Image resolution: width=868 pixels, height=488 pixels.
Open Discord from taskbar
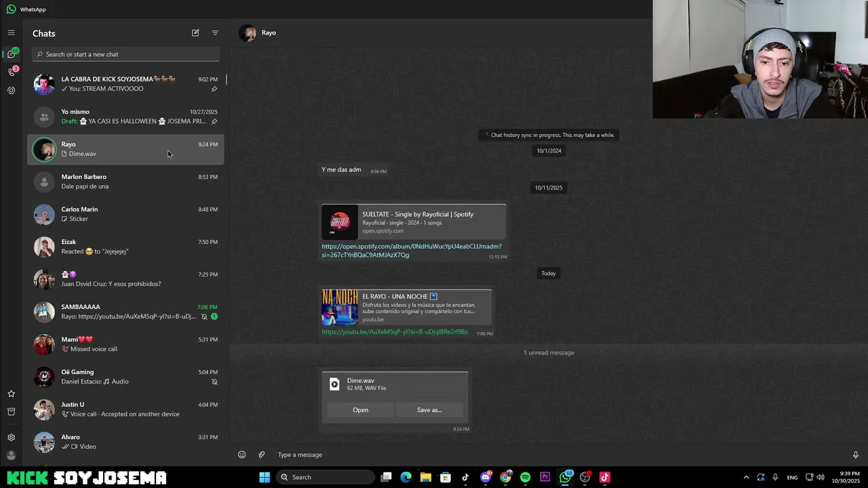tap(486, 477)
